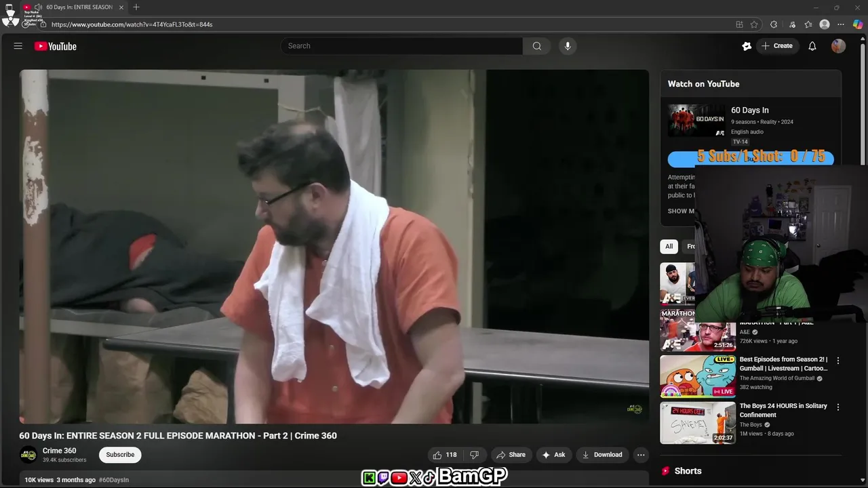This screenshot has width=868, height=488.
Task: Launch the Copilot sidebar icon
Action: (858, 24)
